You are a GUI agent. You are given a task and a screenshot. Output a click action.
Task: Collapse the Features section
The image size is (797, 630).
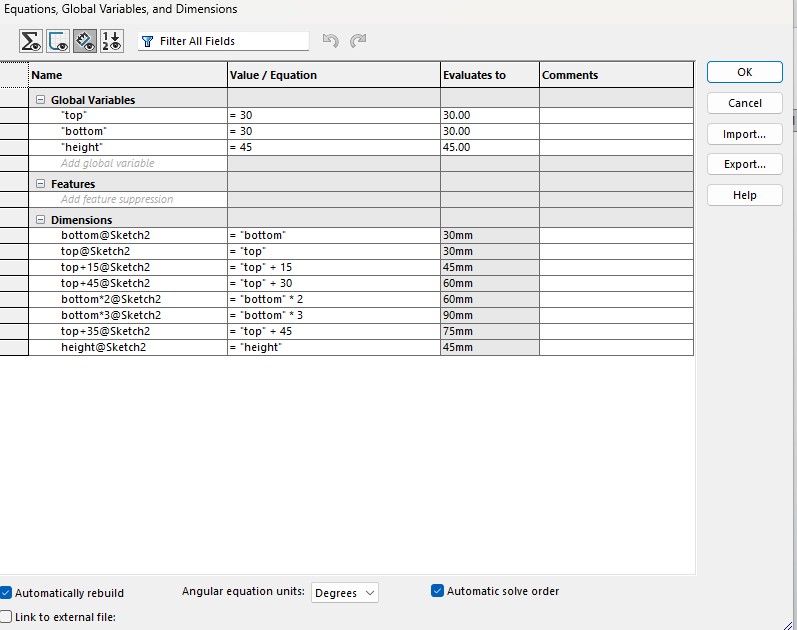[x=40, y=184]
